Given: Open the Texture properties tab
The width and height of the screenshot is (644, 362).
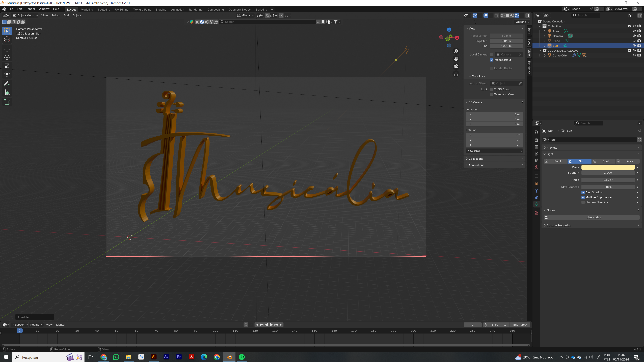Looking at the screenshot, I should 536,213.
